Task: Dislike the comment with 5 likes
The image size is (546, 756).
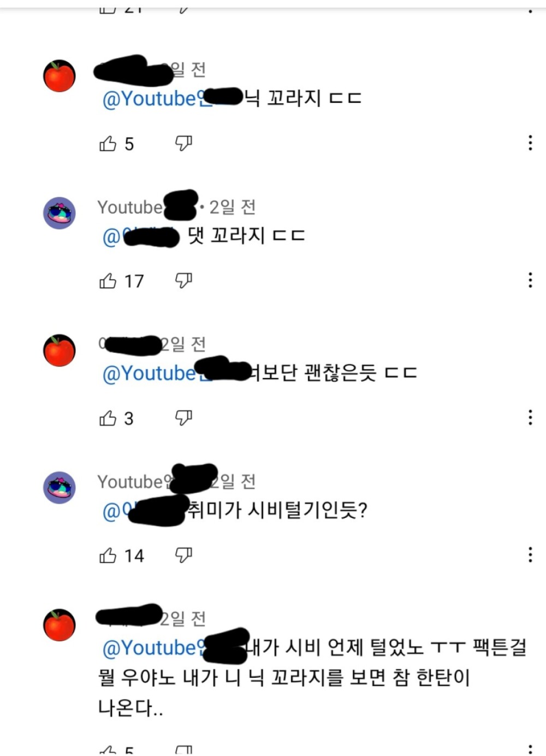Action: (x=183, y=144)
